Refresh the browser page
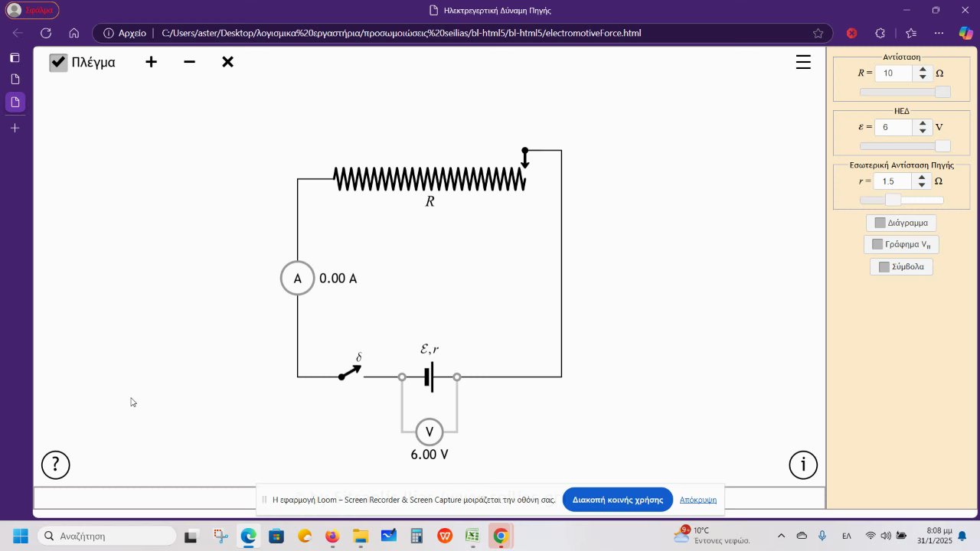The image size is (980, 551). click(46, 33)
